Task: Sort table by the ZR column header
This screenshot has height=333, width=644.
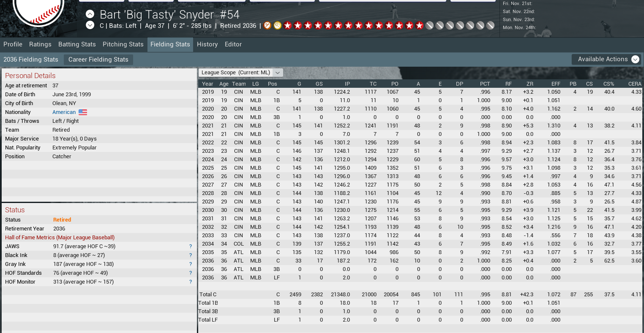Action: tap(529, 84)
